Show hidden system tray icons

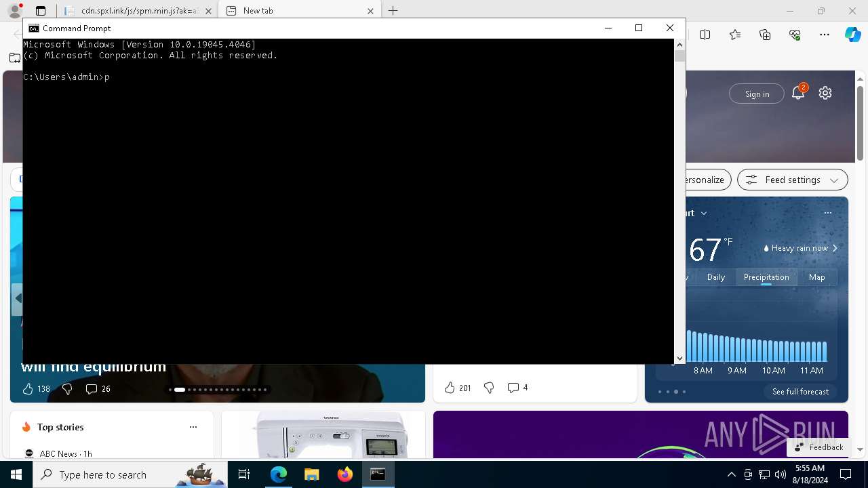click(731, 474)
